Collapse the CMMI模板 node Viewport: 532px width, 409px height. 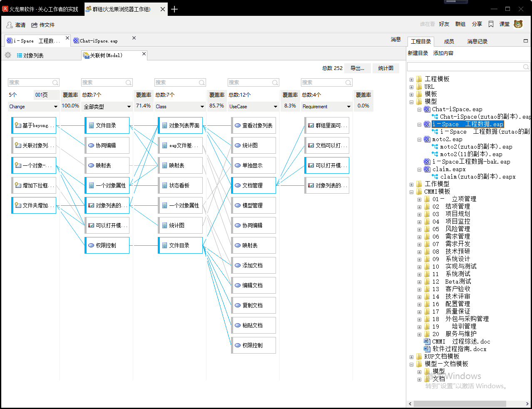(x=411, y=191)
